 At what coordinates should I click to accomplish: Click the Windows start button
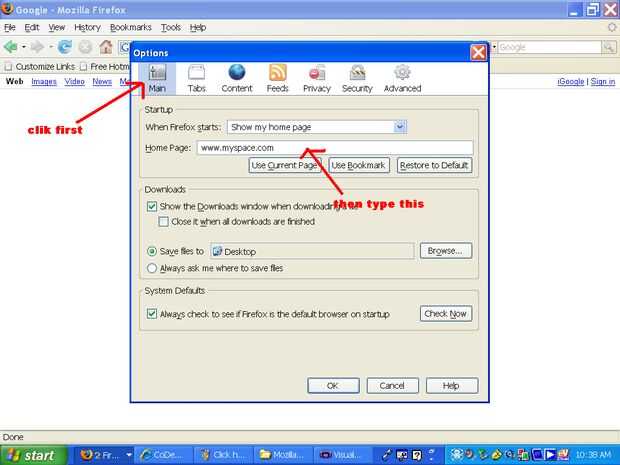tap(34, 455)
